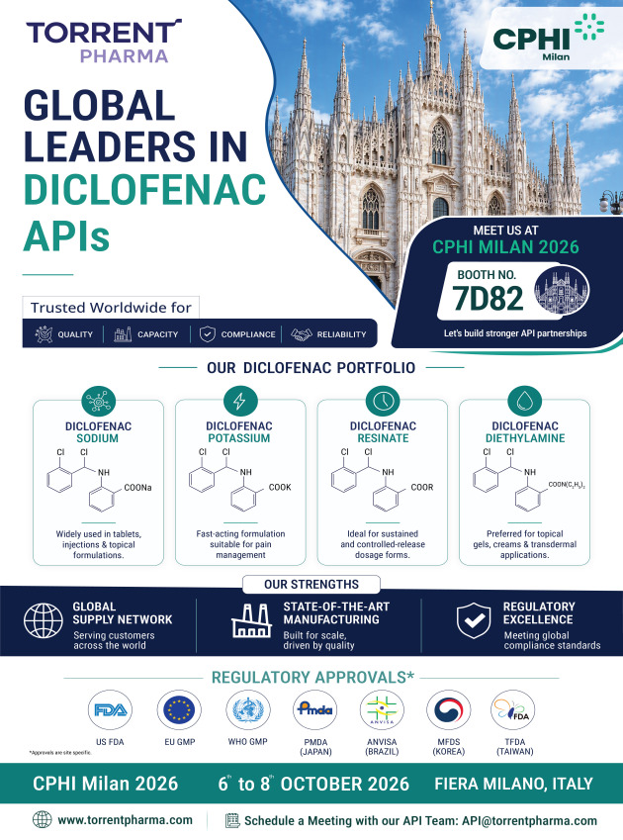Click the 'Trusted Worldwide for' label

[x=111, y=308]
